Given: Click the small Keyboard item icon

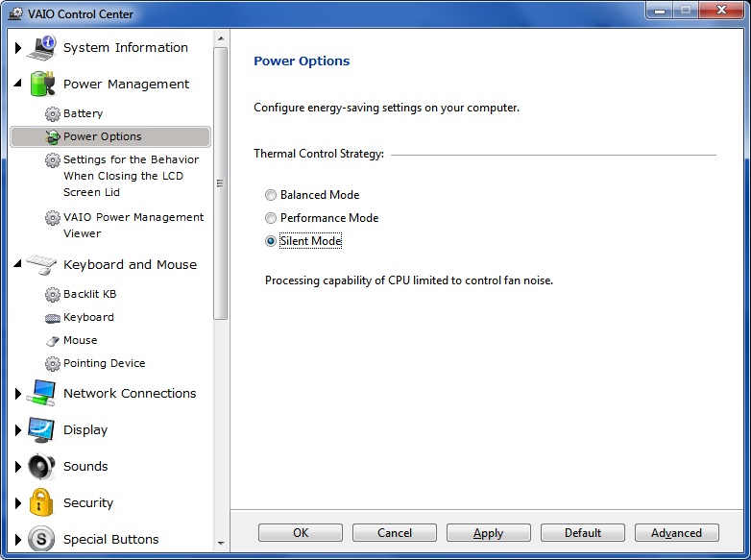Looking at the screenshot, I should pos(52,318).
